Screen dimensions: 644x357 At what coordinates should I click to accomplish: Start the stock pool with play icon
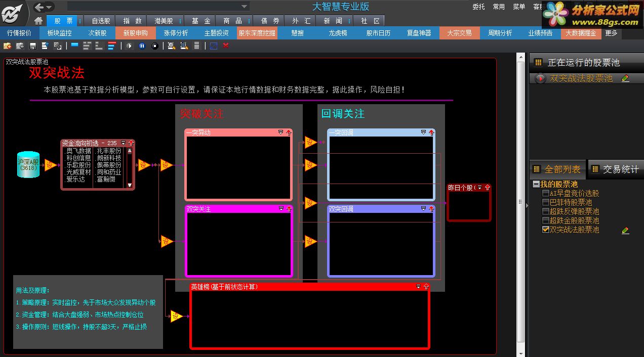(x=130, y=46)
